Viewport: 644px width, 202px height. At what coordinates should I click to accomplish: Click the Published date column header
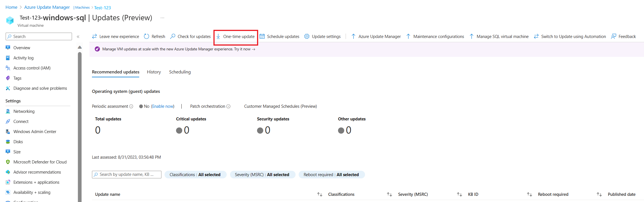(x=622, y=194)
